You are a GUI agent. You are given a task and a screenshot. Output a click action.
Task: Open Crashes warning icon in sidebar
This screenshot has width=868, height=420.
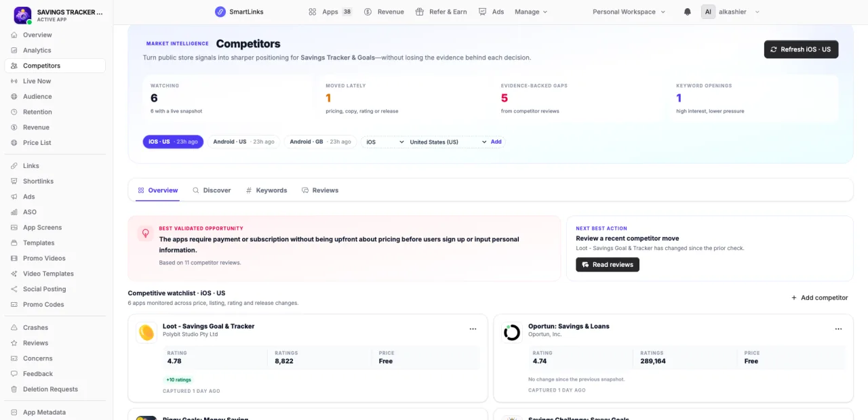click(15, 327)
